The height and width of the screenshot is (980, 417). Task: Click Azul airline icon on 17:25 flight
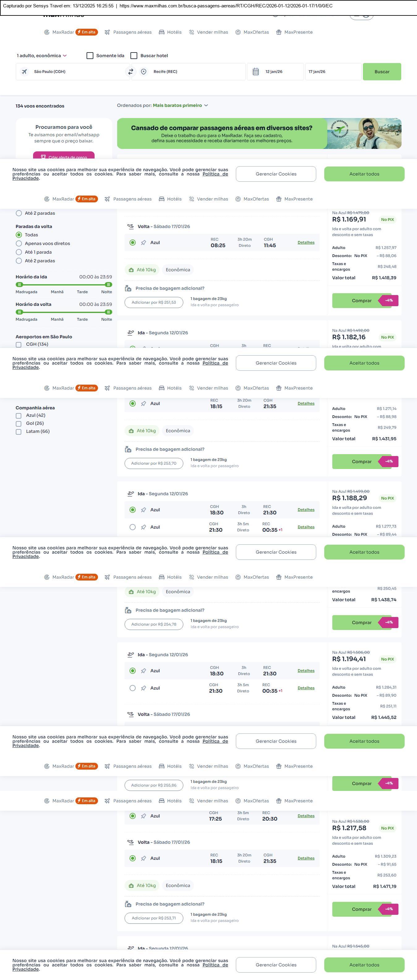coord(143,816)
